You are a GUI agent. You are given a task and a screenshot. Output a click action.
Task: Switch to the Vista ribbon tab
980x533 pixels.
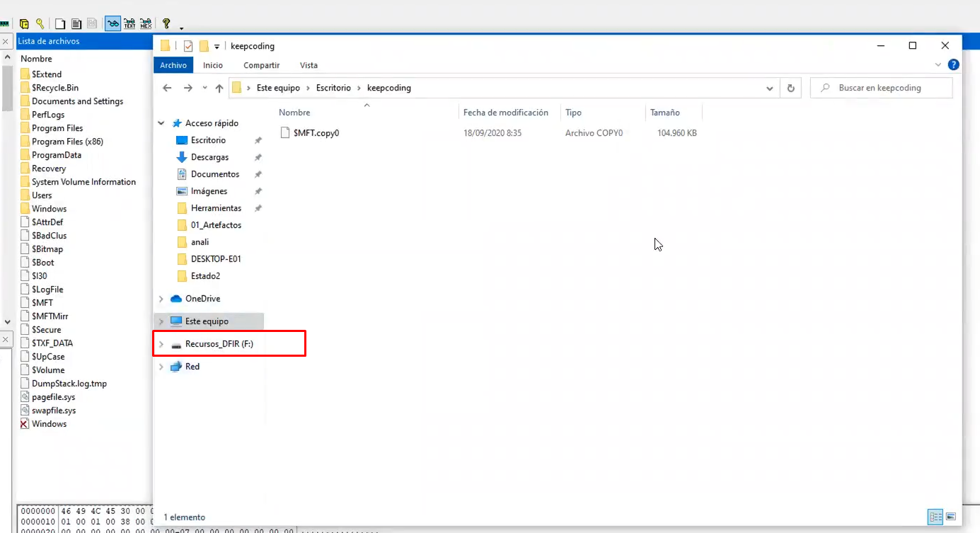[309, 64]
